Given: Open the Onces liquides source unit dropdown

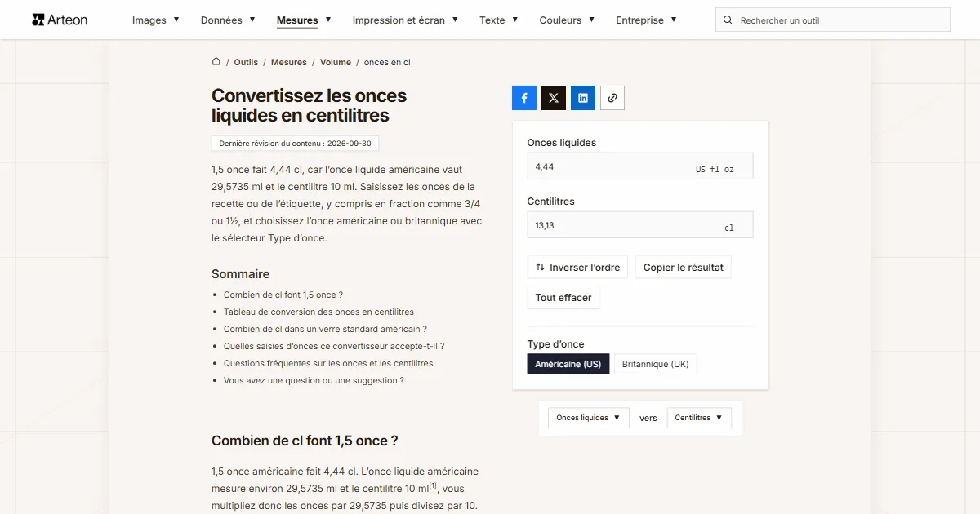Looking at the screenshot, I should coord(588,418).
